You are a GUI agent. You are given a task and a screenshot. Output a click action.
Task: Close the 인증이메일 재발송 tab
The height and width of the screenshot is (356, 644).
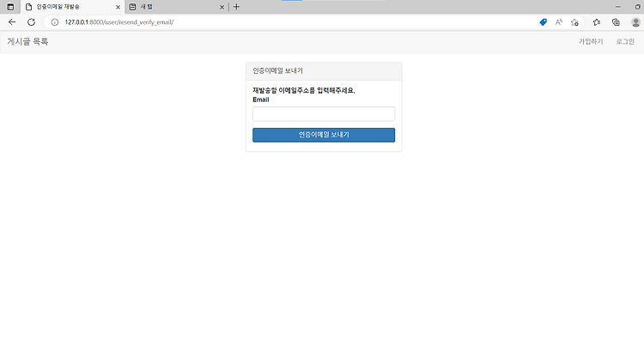(x=118, y=7)
